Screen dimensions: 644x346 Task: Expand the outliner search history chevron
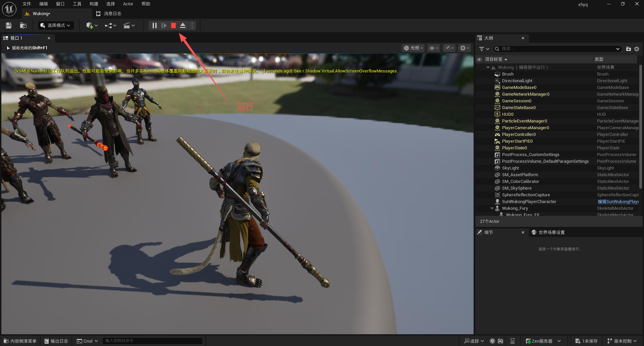(618, 49)
